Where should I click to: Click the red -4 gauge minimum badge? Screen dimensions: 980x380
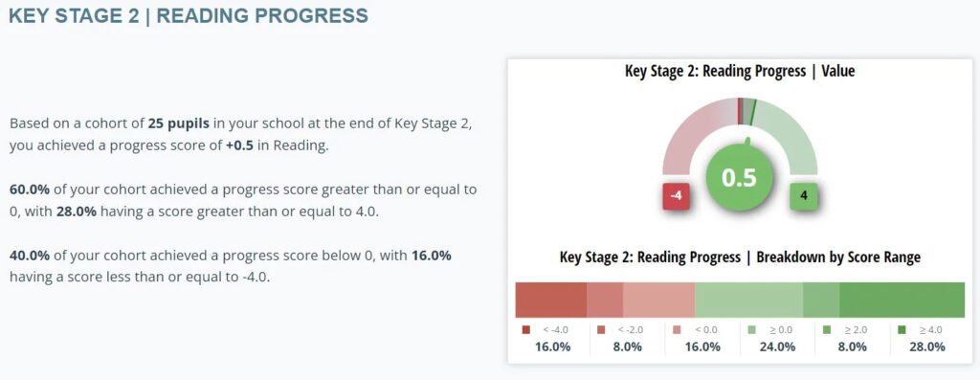[x=676, y=195]
